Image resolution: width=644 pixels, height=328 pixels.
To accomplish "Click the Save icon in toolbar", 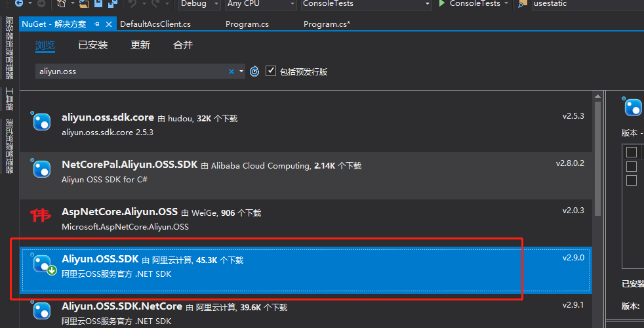I will 98,3.
